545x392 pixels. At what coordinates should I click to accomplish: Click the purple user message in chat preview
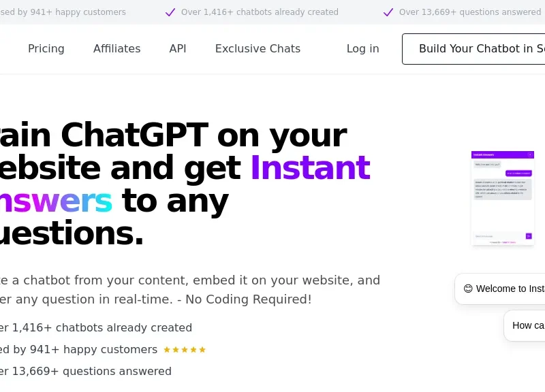(x=518, y=173)
